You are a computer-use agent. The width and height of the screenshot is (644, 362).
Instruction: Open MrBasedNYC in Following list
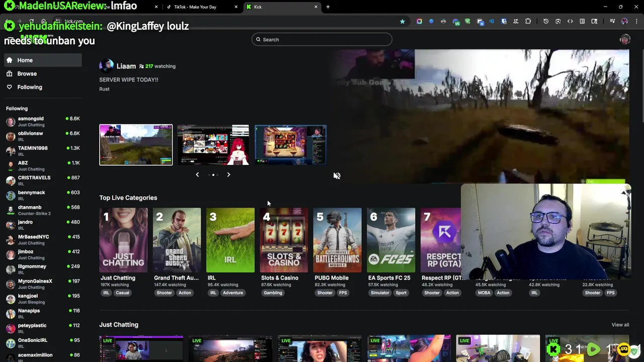click(43, 240)
